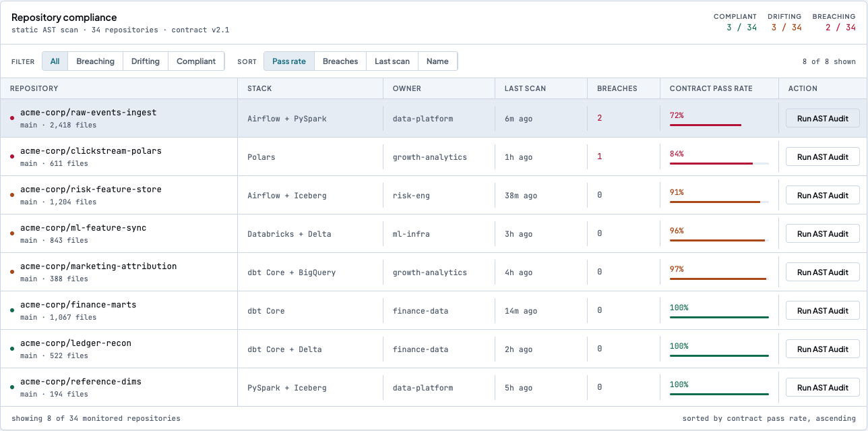Click the 97% pass rate bar
Screen dimensions: 868x431
pos(719,279)
